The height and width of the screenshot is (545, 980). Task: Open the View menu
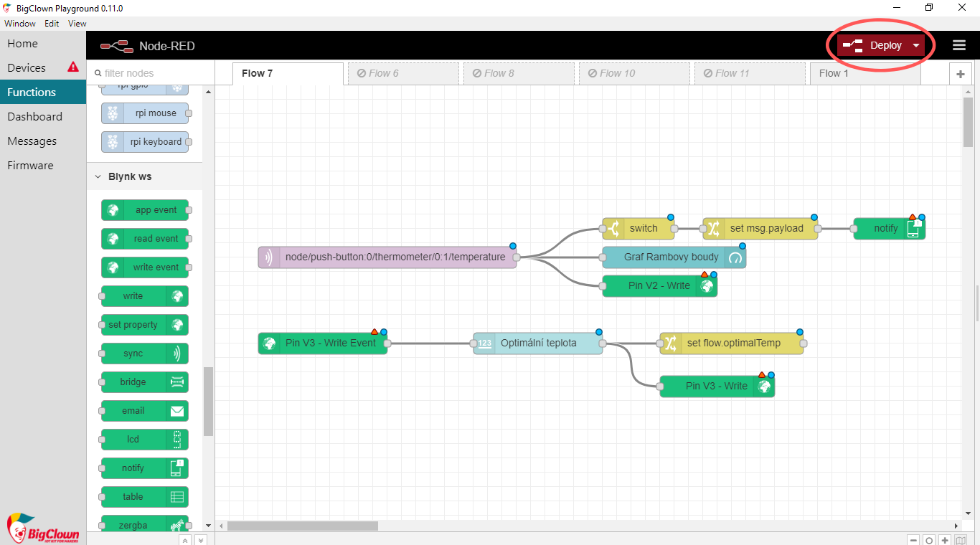pyautogui.click(x=77, y=24)
